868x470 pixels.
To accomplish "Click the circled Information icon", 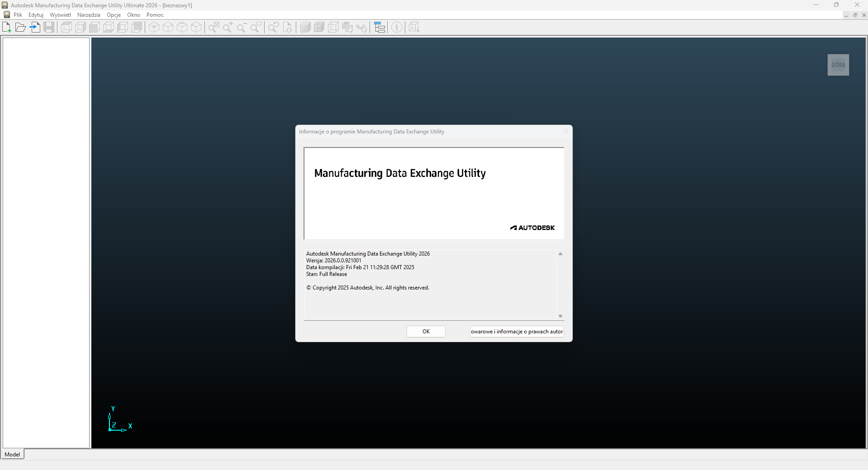I will (397, 28).
